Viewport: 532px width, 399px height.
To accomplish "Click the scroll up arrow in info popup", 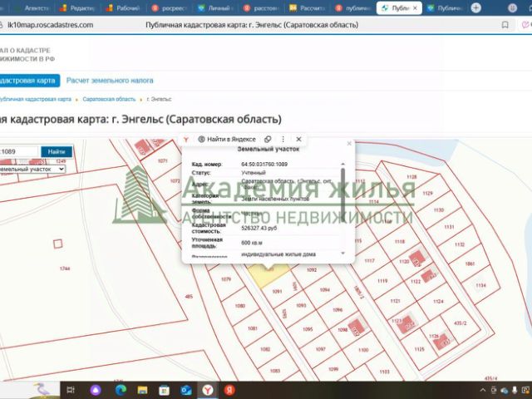I will click(342, 164).
